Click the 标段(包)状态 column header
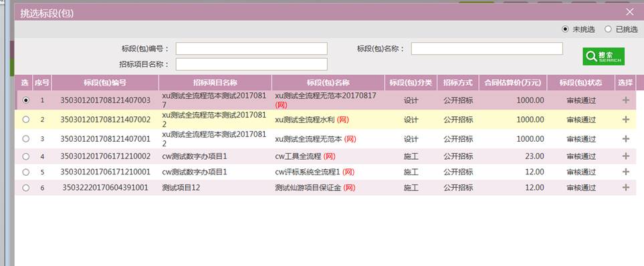 point(580,82)
